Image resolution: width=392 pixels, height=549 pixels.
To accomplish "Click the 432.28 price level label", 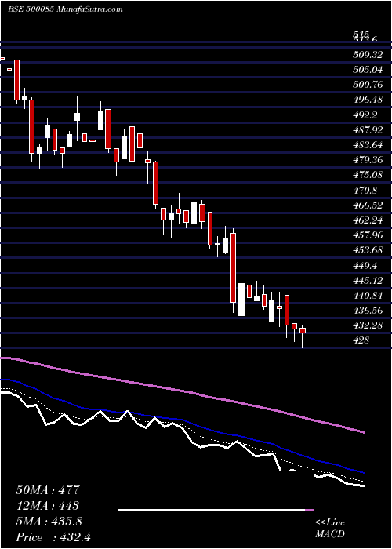I will click(368, 325).
